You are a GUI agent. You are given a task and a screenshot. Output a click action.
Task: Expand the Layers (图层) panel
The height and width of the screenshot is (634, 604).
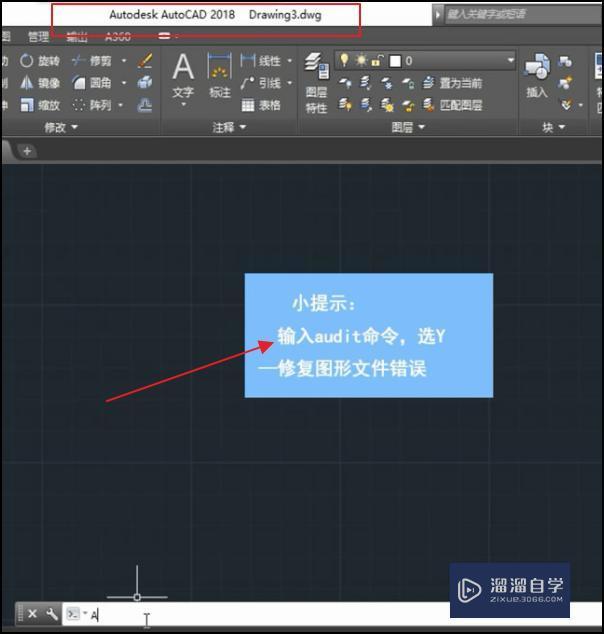click(408, 127)
